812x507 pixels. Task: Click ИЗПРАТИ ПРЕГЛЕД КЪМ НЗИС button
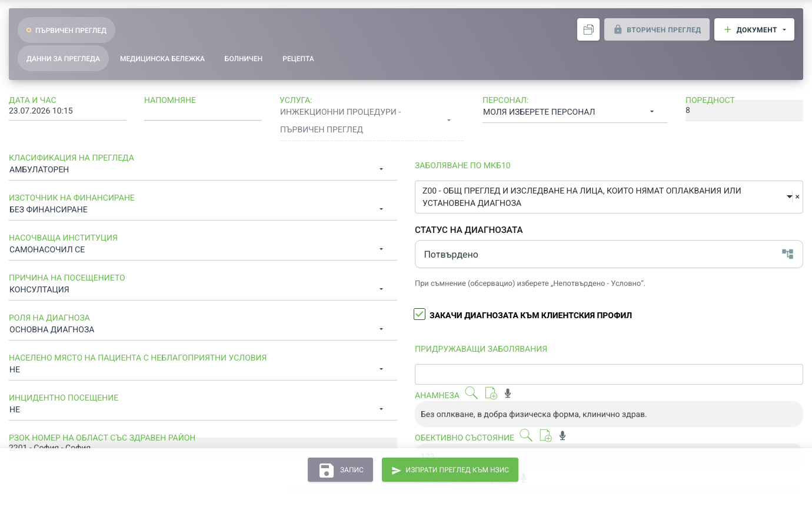(450, 470)
